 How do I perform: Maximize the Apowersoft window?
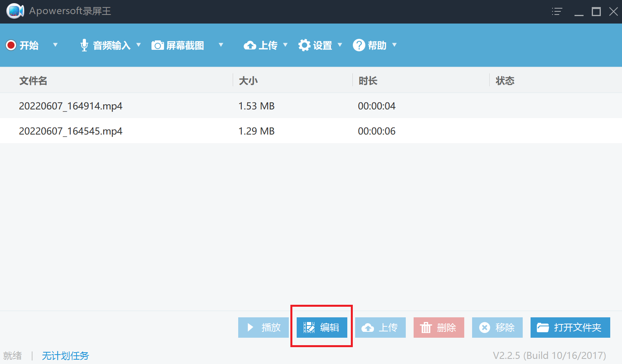tap(596, 11)
